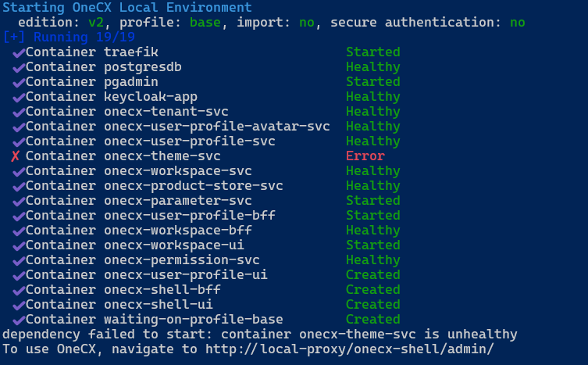Screen dimensions: 588x365
Task: Click the dependency failed to start message
Action: (259, 335)
